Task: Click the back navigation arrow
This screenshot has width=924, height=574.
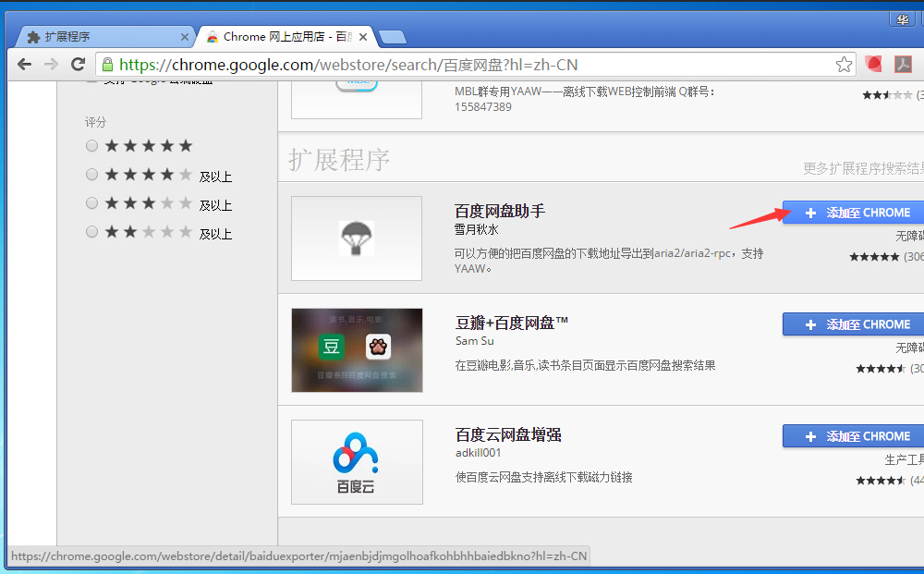Action: 24,65
